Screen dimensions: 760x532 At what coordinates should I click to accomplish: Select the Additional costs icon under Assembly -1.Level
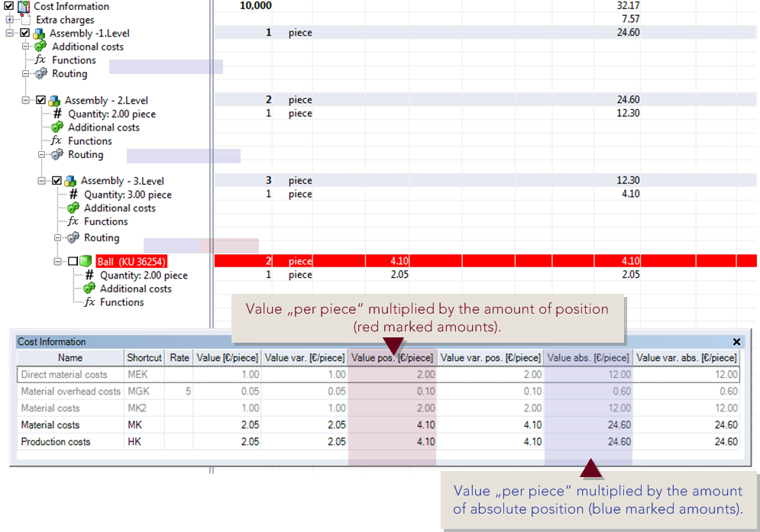pyautogui.click(x=38, y=47)
